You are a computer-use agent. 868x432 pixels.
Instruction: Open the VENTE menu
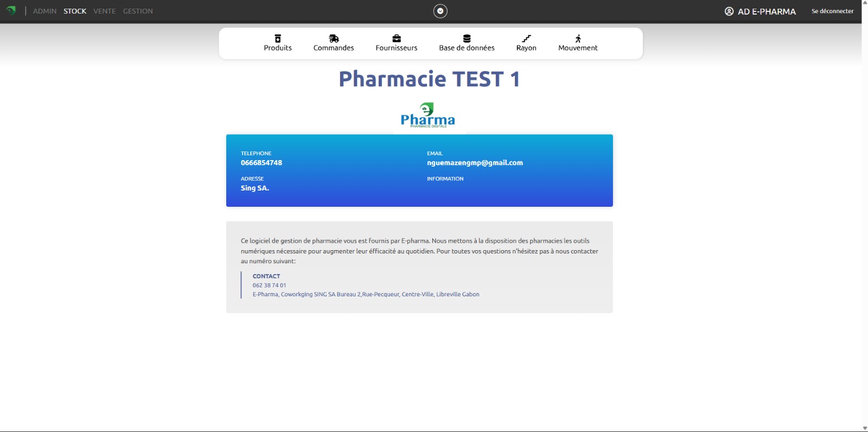click(x=104, y=11)
